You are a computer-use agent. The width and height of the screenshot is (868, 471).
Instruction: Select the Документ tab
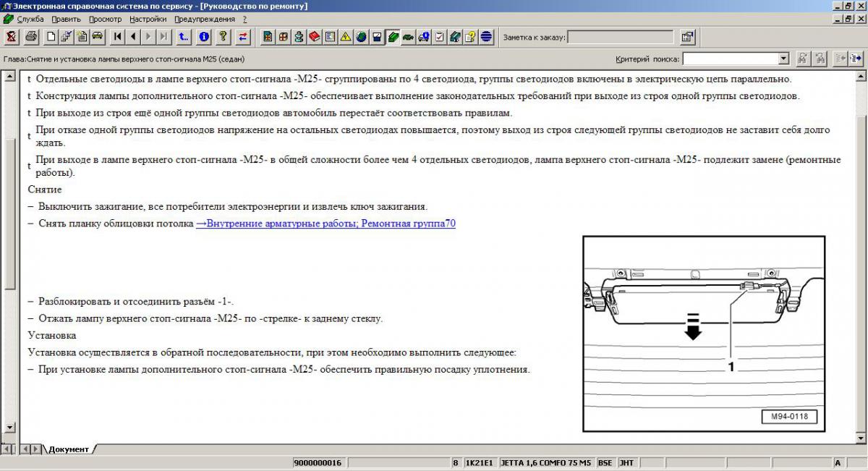coord(69,449)
